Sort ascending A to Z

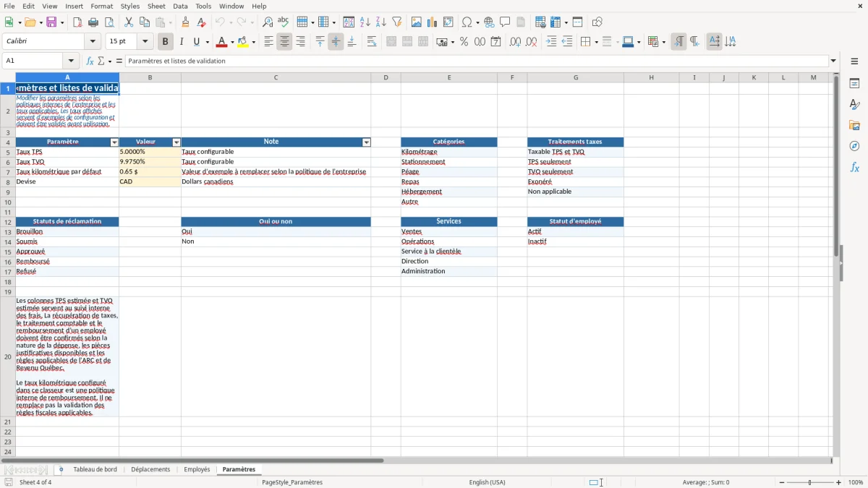click(365, 22)
